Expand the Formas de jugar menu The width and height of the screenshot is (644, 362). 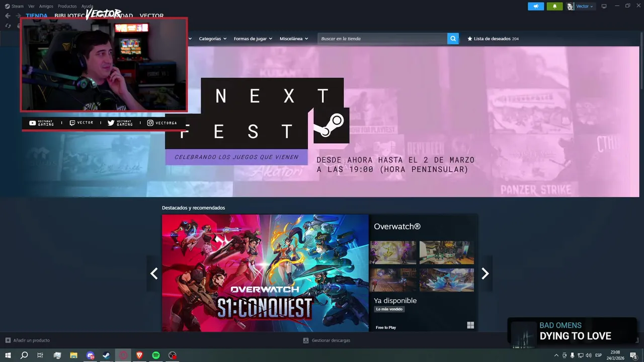[253, 39]
